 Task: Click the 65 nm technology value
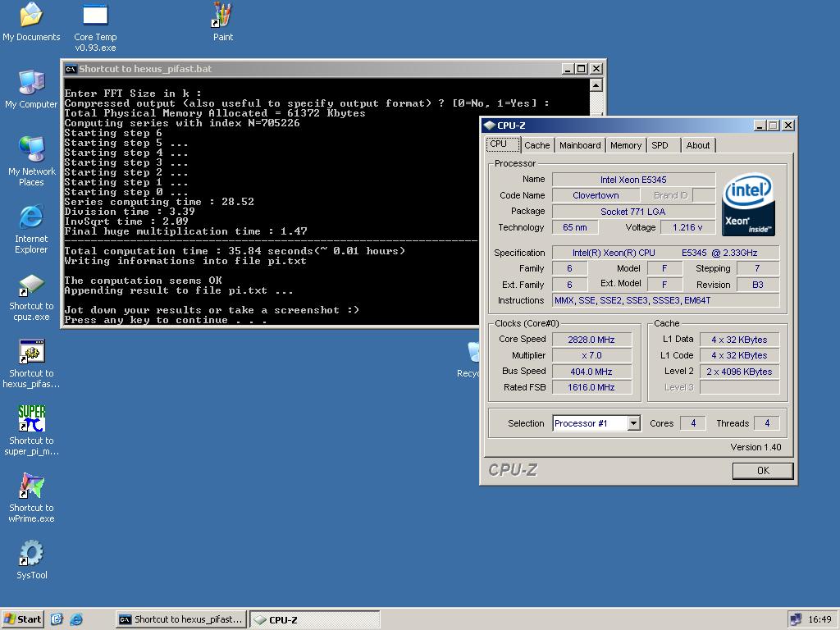click(x=575, y=228)
